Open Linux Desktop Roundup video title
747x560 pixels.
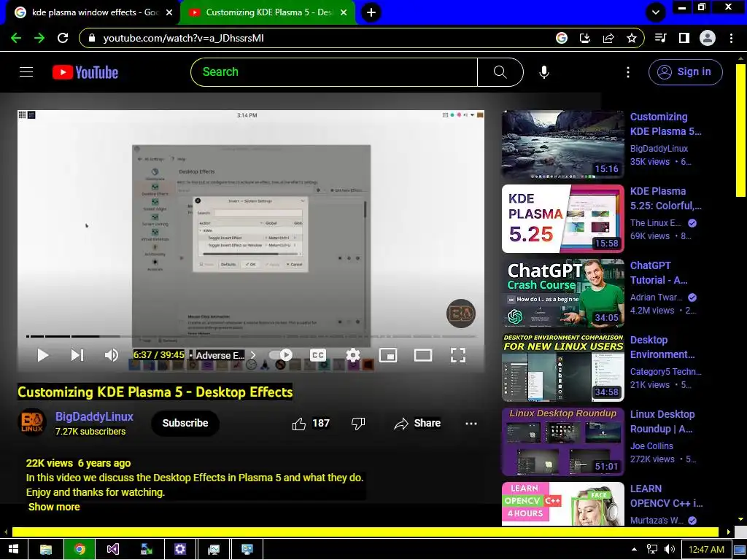[x=662, y=421]
